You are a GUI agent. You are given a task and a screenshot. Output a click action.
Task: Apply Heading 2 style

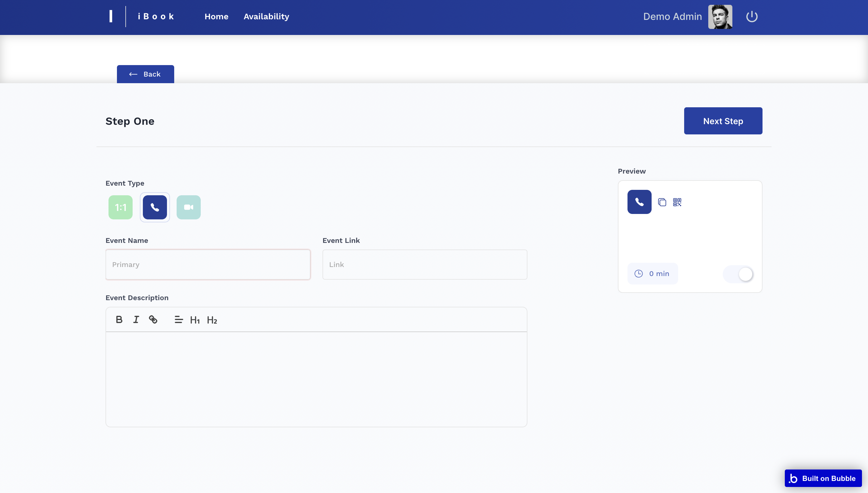point(212,320)
